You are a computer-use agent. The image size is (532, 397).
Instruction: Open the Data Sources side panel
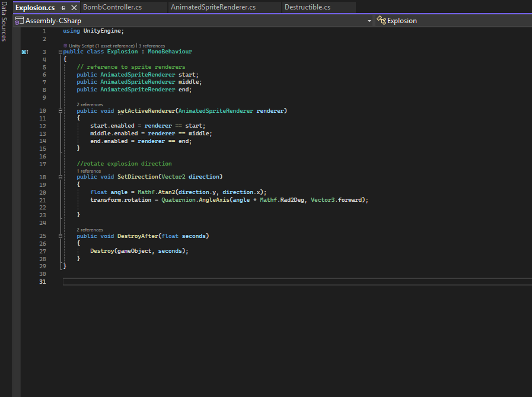tap(4, 21)
